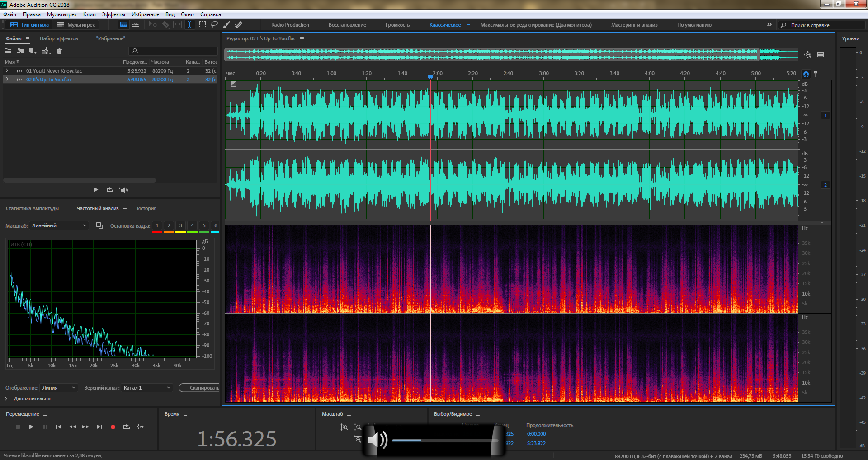
Task: Click Move Playhead to Previous button
Action: click(x=58, y=427)
